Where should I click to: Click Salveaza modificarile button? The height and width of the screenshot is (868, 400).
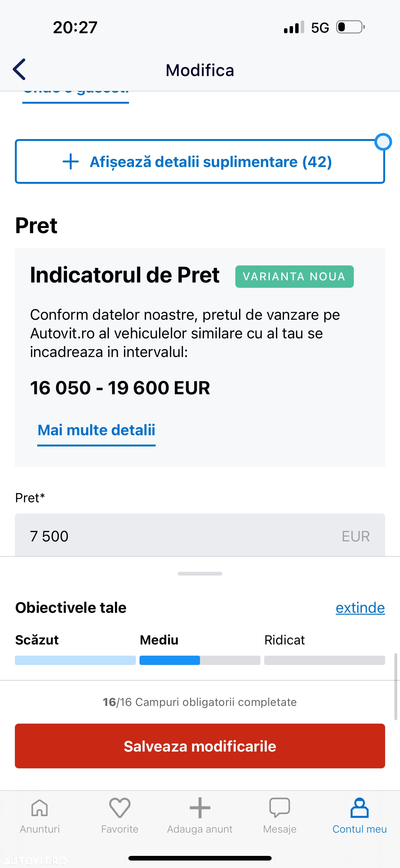point(200,746)
